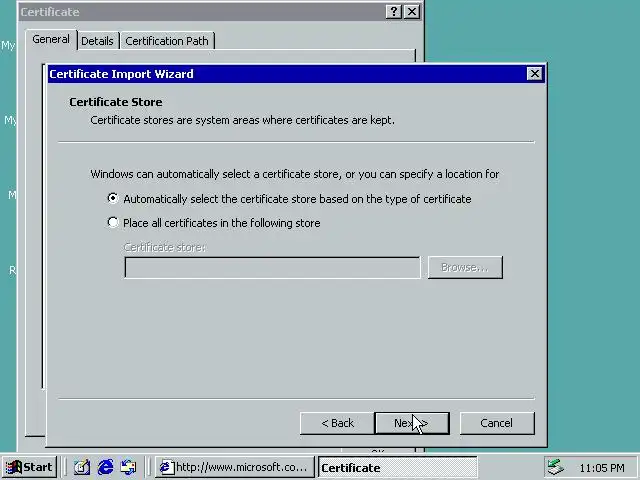The height and width of the screenshot is (480, 640).
Task: Click the disabled Browse button
Action: [465, 267]
